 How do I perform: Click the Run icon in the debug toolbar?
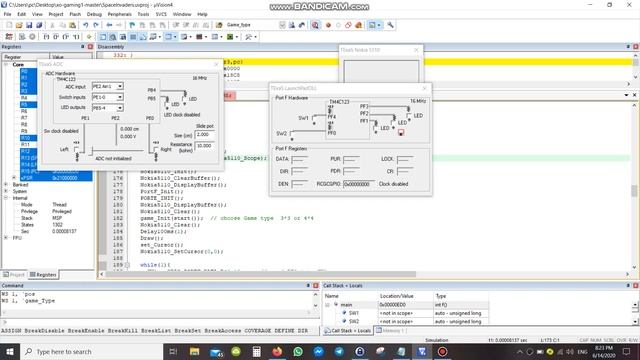22,37
